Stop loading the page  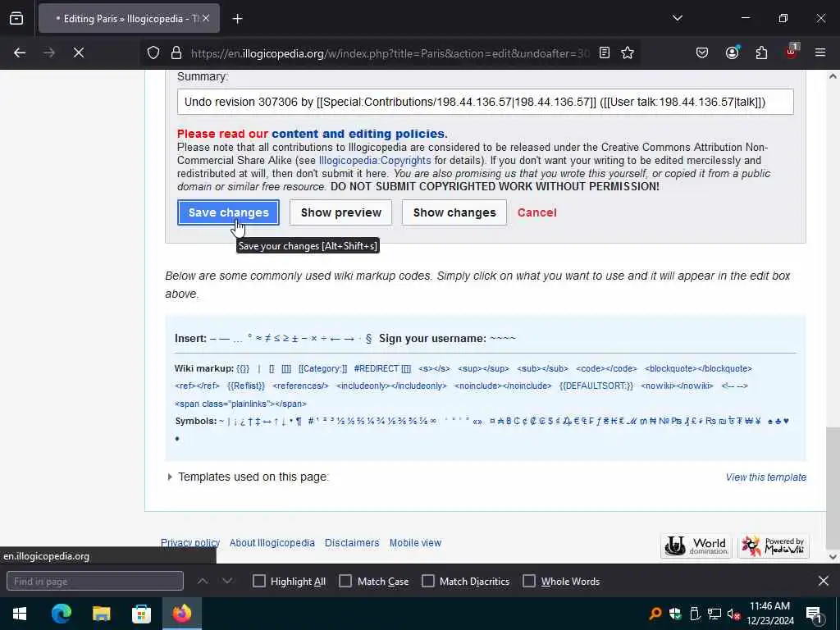[79, 52]
